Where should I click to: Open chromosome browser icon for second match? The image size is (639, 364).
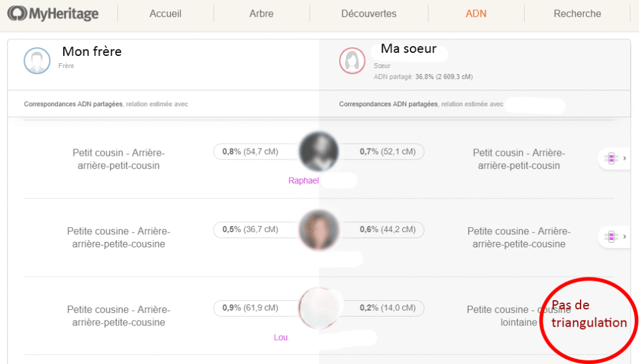611,236
